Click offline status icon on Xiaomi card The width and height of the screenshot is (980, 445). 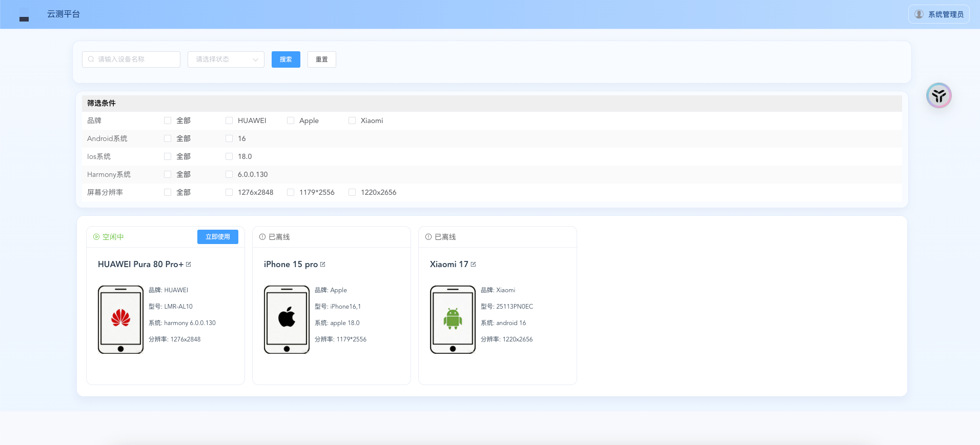[428, 237]
